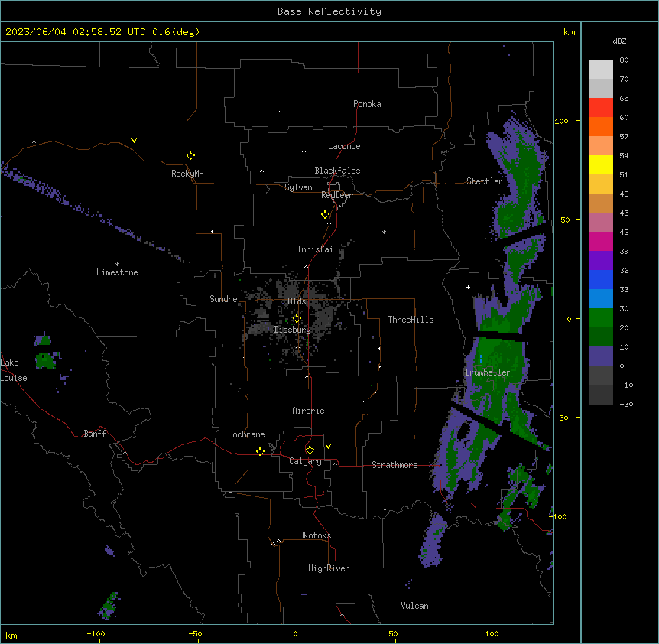Click the white plus marker north of Drumheller

click(468, 287)
